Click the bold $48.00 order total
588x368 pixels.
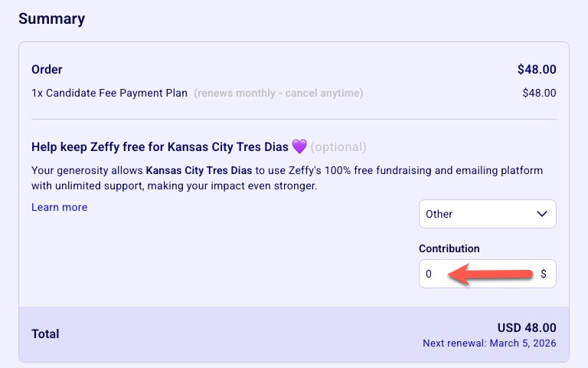(537, 70)
